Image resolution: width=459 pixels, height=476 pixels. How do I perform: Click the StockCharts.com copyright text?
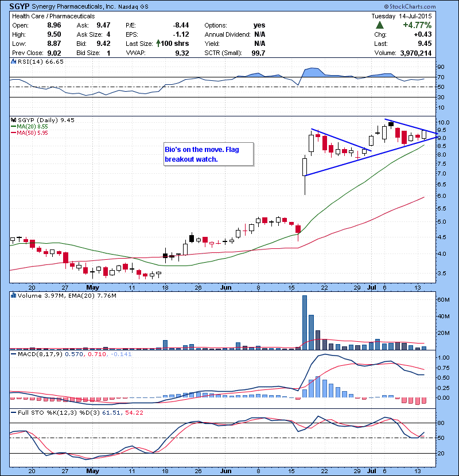tap(410, 6)
